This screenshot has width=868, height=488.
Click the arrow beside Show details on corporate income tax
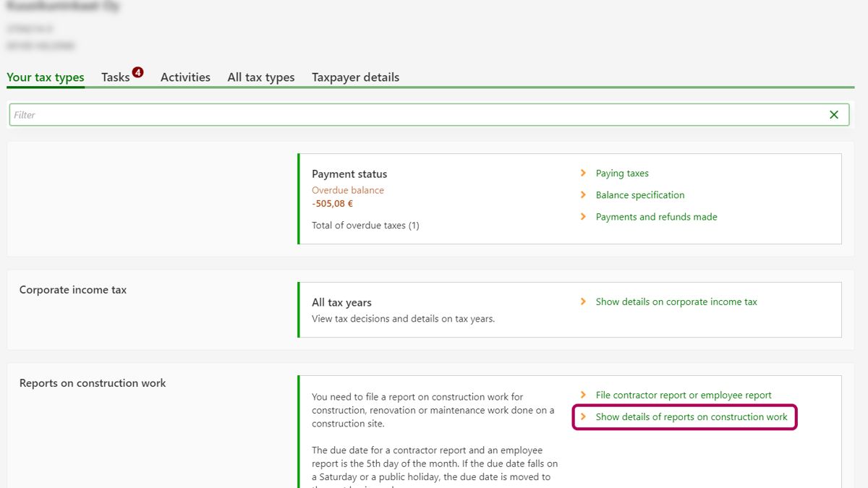[583, 302]
